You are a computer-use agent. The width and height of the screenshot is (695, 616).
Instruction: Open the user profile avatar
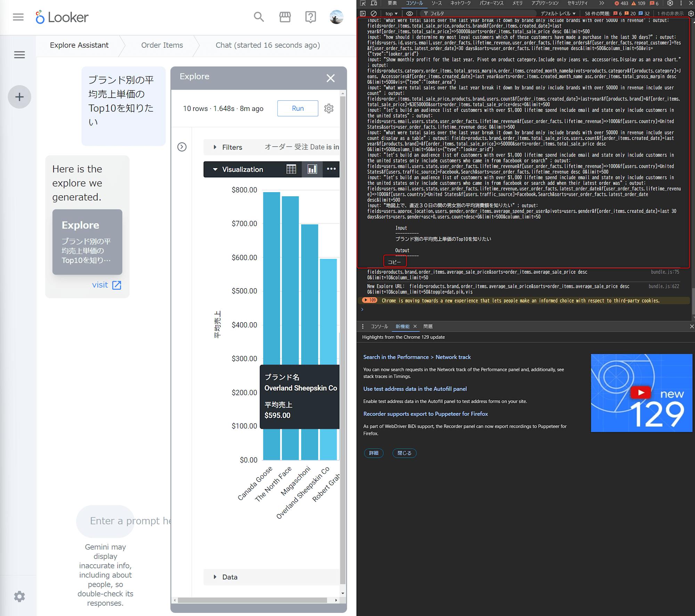click(336, 17)
